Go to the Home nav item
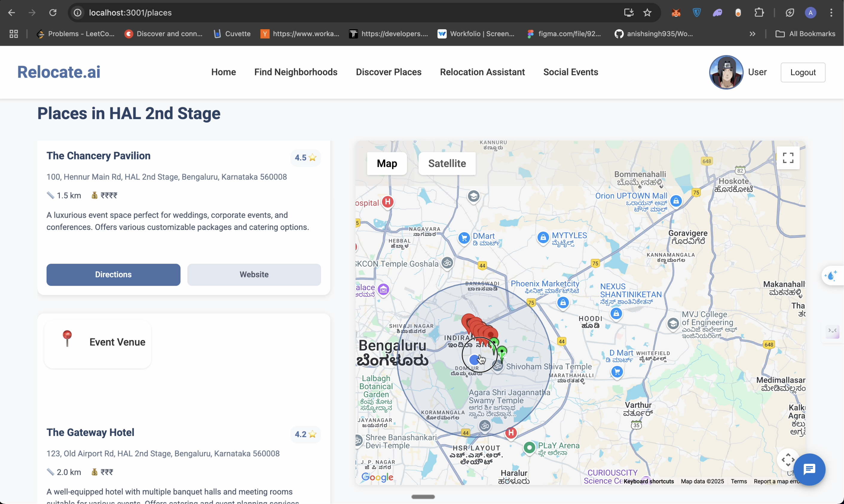The height and width of the screenshot is (504, 844). pyautogui.click(x=223, y=72)
